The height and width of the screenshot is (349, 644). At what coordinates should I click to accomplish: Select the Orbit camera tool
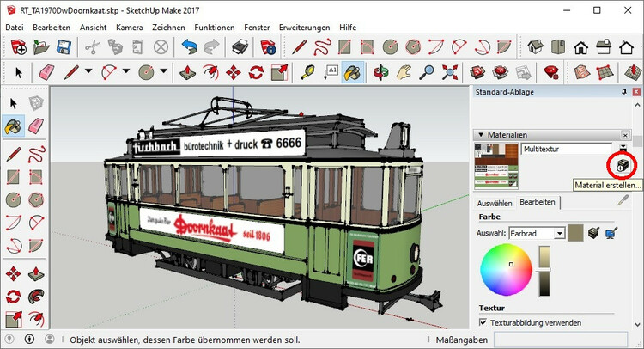[x=380, y=72]
